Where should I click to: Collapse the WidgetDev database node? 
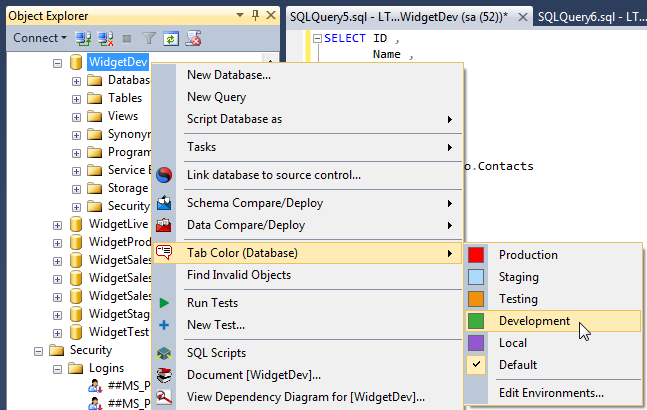click(57, 62)
